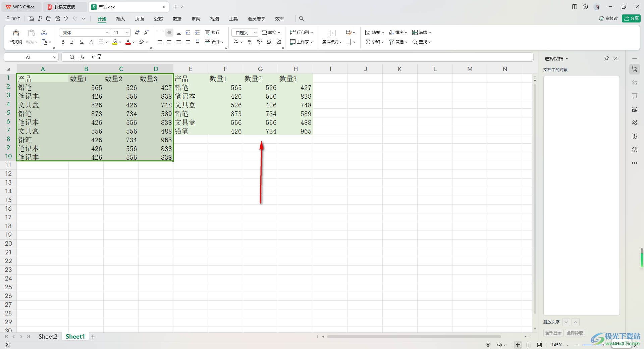Click the Save icon in quick access bar
Screen dimensions: 644x349
click(x=31, y=18)
